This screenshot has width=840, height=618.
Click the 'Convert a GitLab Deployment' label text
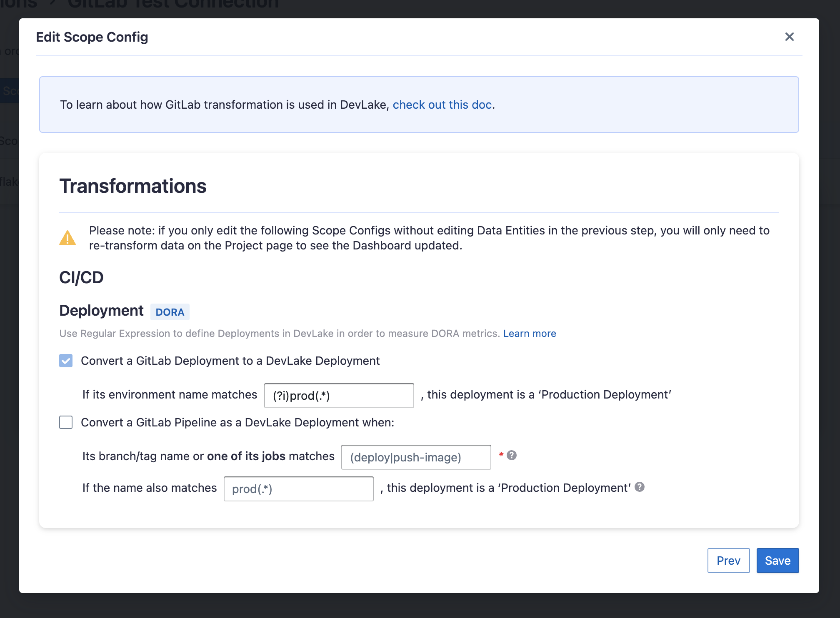230,361
